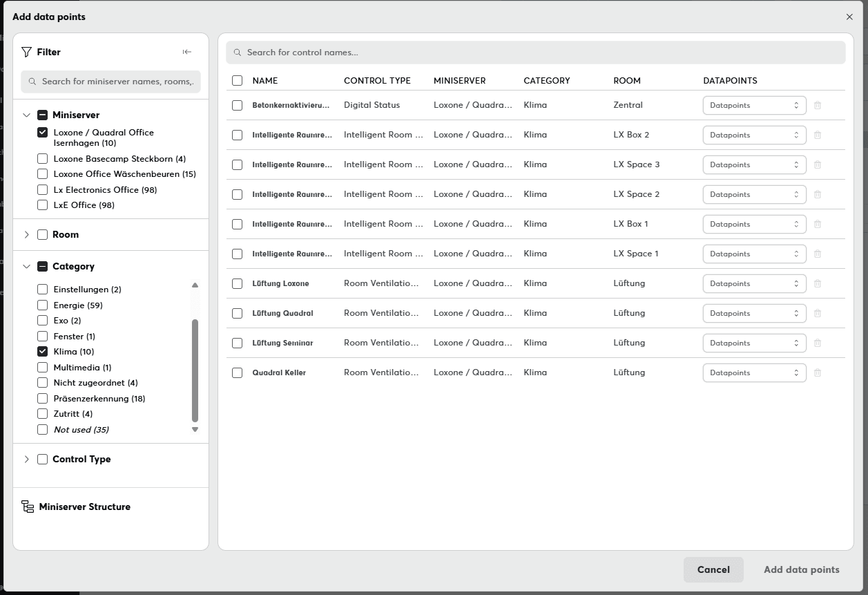Screen dimensions: 868x595
Task: Click the CONTROL TYPE column header
Action: [x=377, y=81]
